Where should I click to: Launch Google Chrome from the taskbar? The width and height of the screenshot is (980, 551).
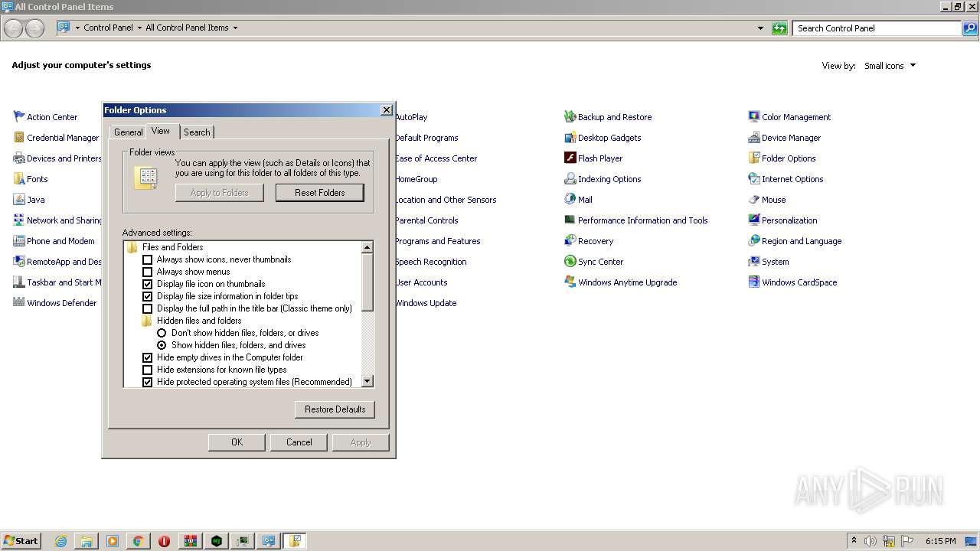tap(139, 541)
